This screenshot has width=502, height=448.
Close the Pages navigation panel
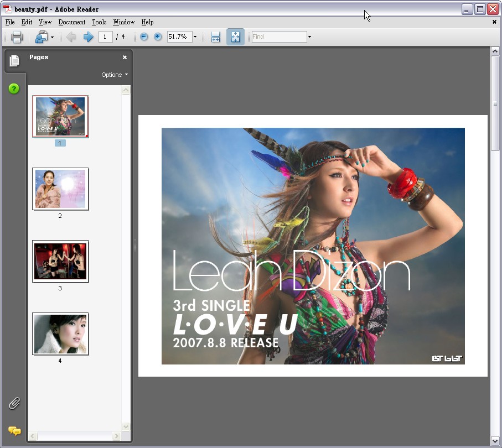(x=125, y=58)
